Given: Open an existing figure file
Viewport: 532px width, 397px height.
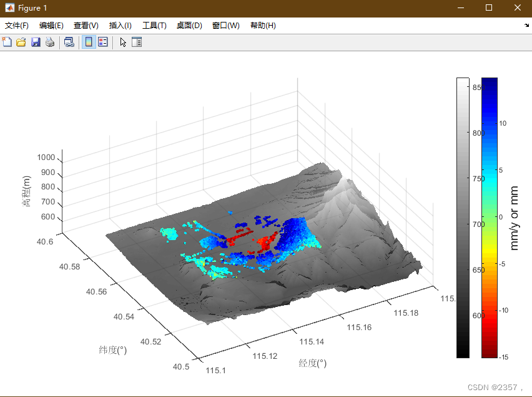Looking at the screenshot, I should (x=21, y=42).
